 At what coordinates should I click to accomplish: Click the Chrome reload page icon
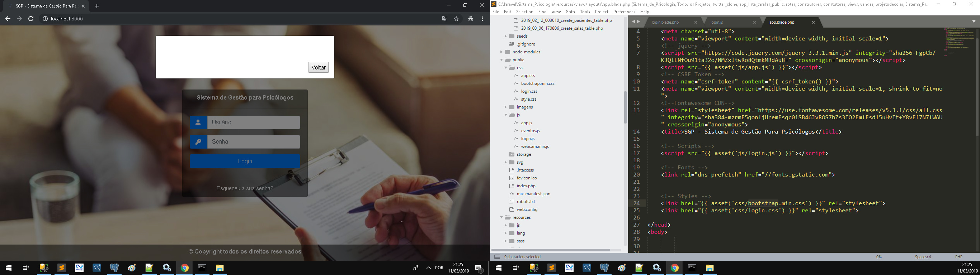point(31,19)
